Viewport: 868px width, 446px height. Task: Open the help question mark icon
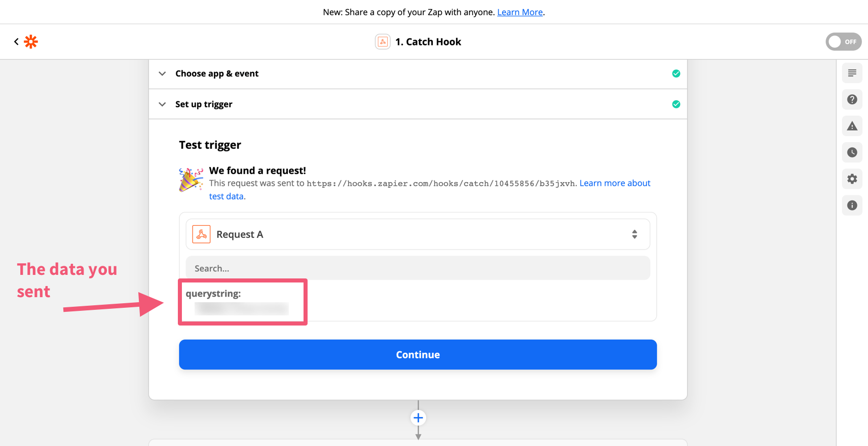852,100
